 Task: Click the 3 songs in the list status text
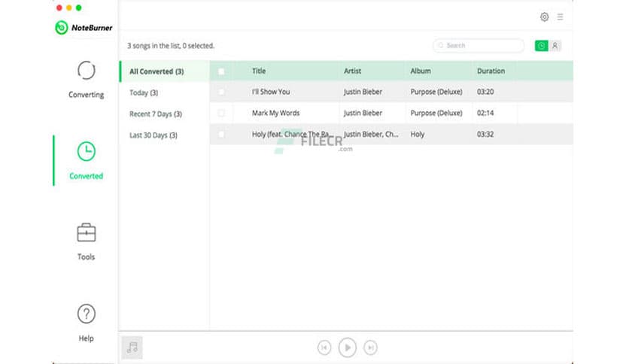171,46
